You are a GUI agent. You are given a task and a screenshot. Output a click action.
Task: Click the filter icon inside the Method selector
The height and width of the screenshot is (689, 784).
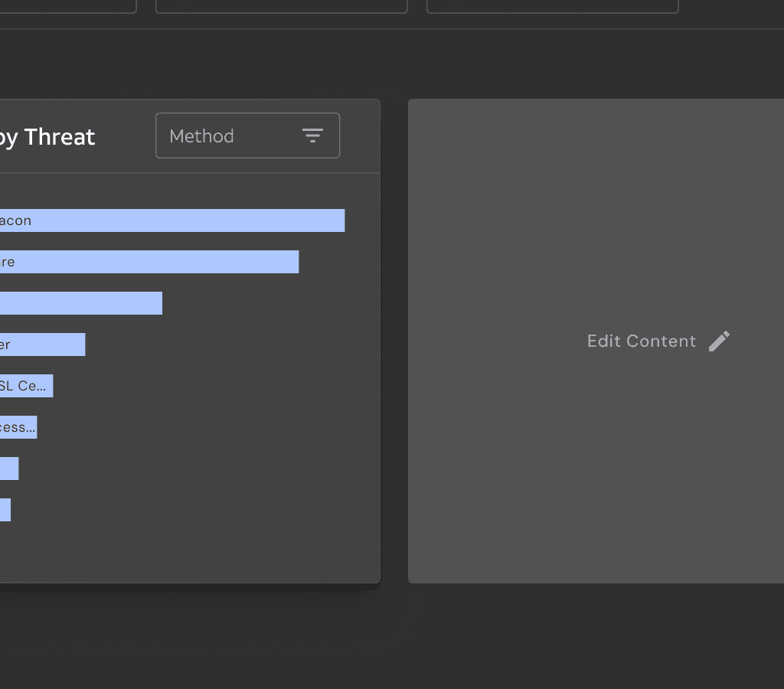[x=313, y=135]
